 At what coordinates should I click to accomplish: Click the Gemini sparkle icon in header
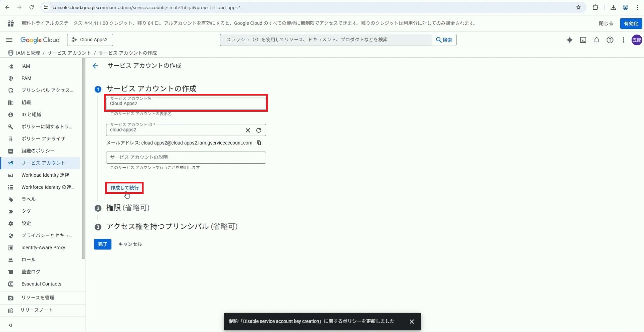(570, 40)
